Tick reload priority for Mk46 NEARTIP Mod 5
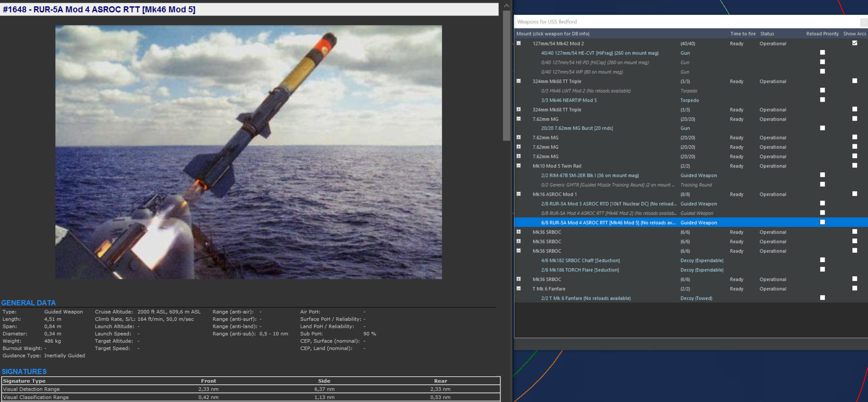The image size is (868, 402). (x=822, y=100)
